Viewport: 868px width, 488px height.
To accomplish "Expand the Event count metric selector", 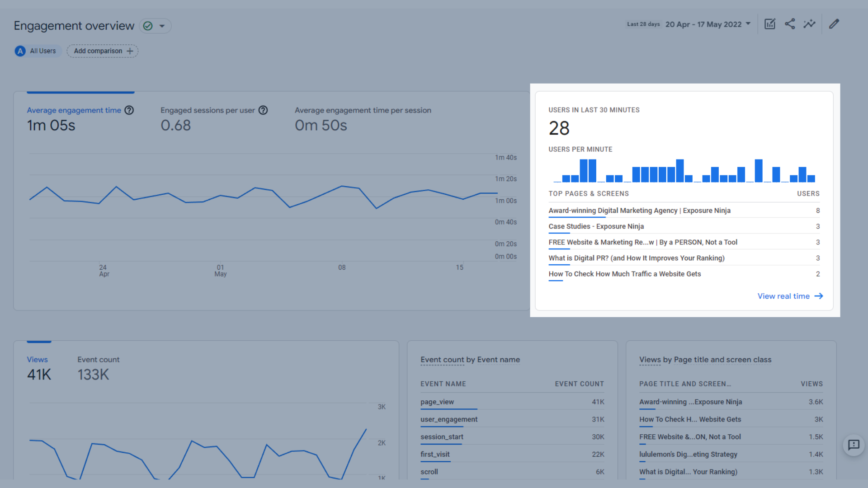I will tap(442, 360).
